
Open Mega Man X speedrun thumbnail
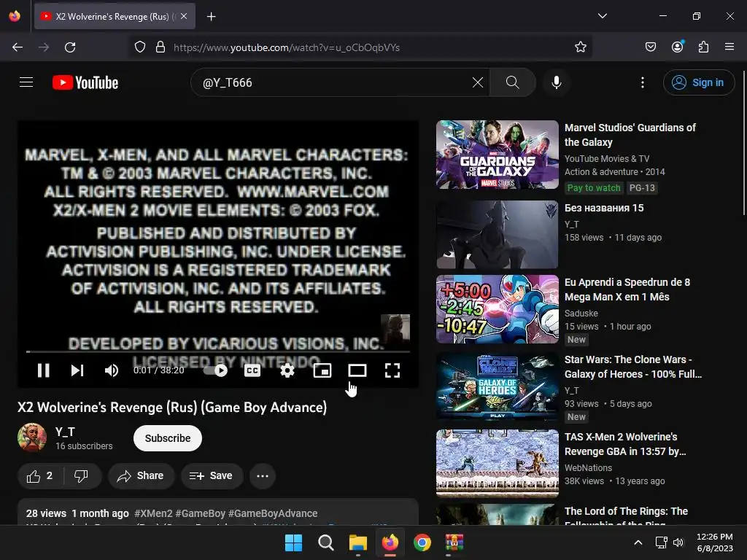(x=498, y=309)
